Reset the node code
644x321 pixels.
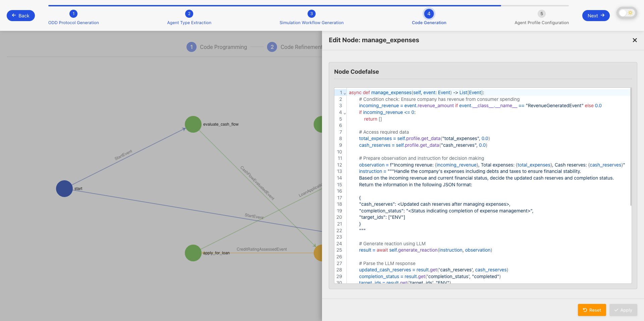[x=592, y=310]
